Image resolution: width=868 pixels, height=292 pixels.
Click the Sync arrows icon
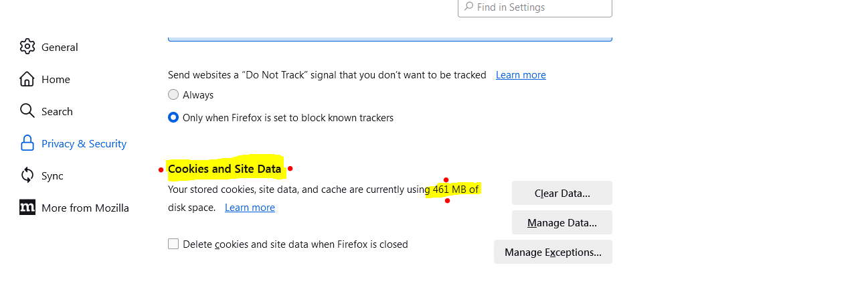[27, 175]
